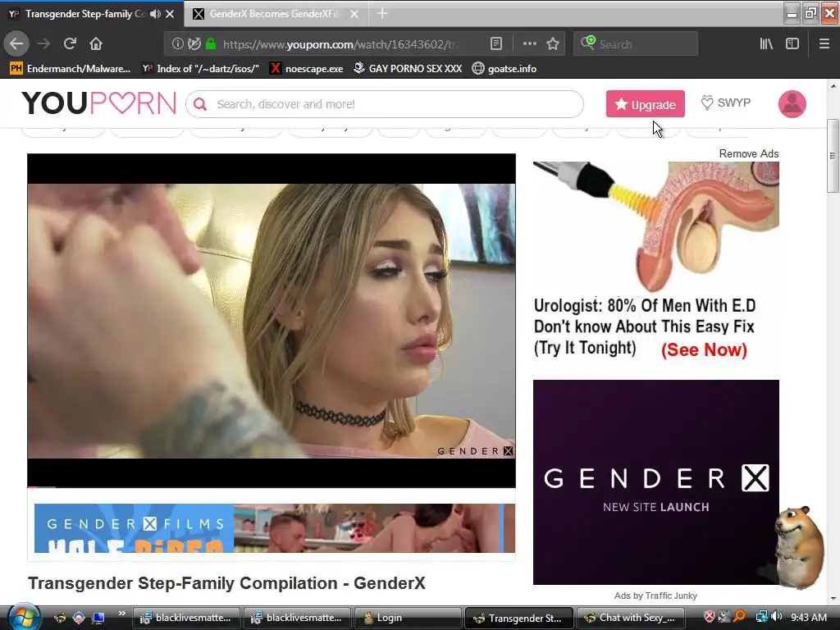Open the page actions three-dots menu

click(x=529, y=44)
